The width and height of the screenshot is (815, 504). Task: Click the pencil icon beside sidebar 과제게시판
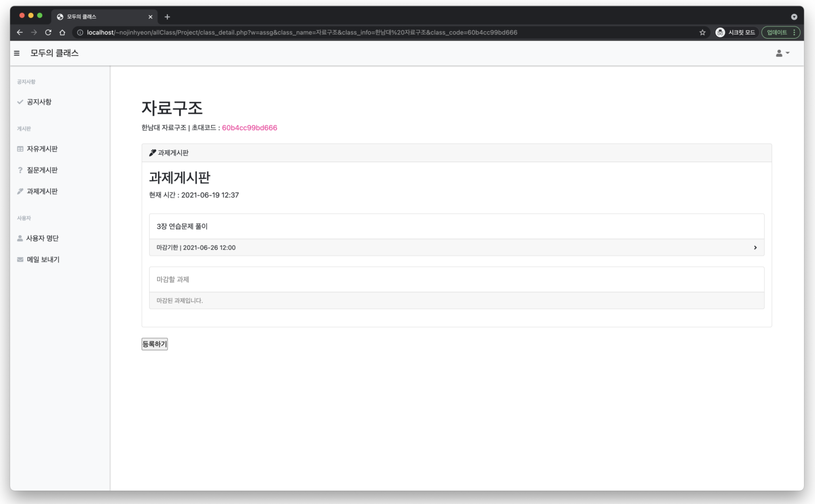(x=20, y=191)
